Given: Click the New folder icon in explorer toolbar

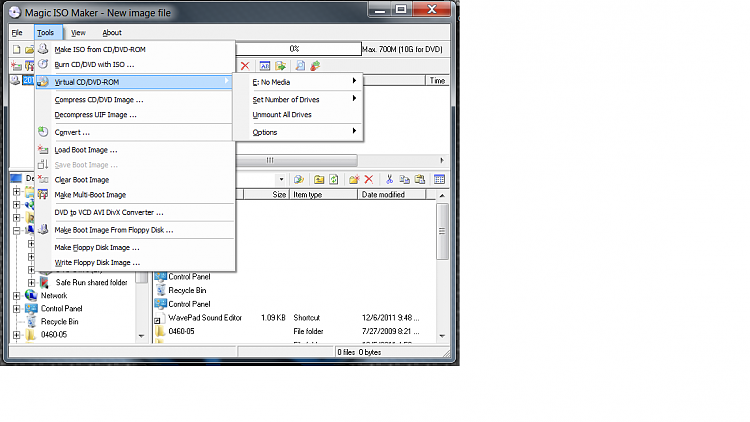Looking at the screenshot, I should coord(354,180).
